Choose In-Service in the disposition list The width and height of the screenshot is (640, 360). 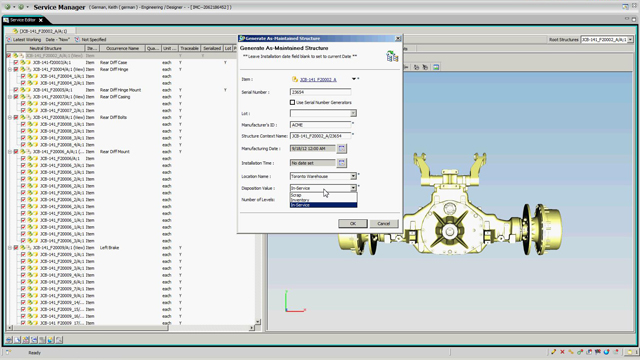(x=323, y=205)
